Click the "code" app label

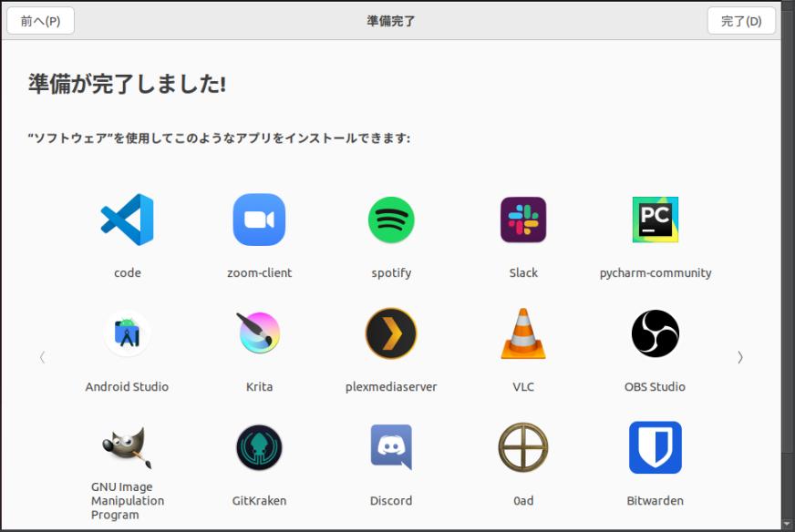(128, 272)
